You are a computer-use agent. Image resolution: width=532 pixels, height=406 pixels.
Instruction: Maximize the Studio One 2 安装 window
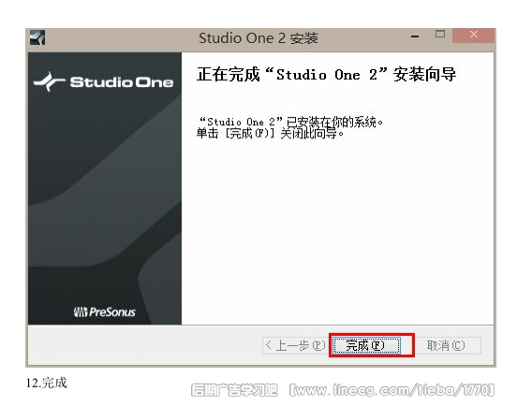pos(440,35)
